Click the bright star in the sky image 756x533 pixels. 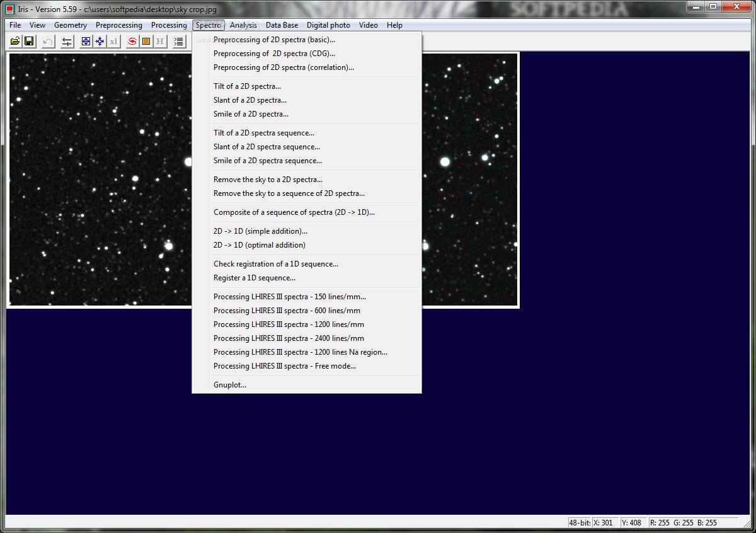(445, 162)
